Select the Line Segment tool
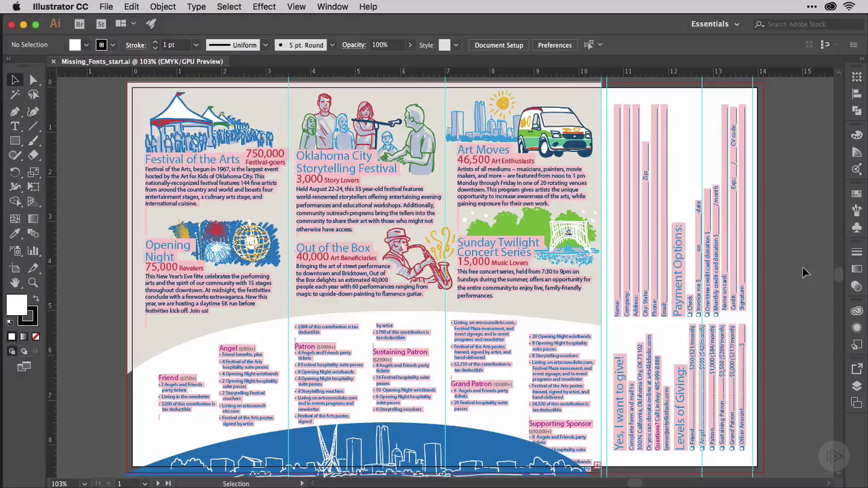868x488 pixels. click(x=33, y=127)
